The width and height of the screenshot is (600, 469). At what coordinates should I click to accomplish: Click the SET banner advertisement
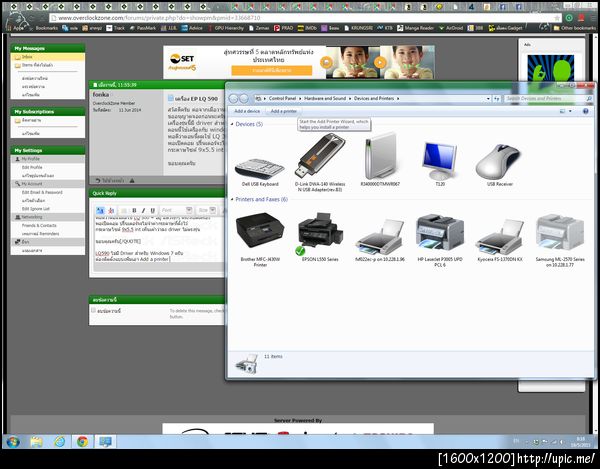(298, 62)
